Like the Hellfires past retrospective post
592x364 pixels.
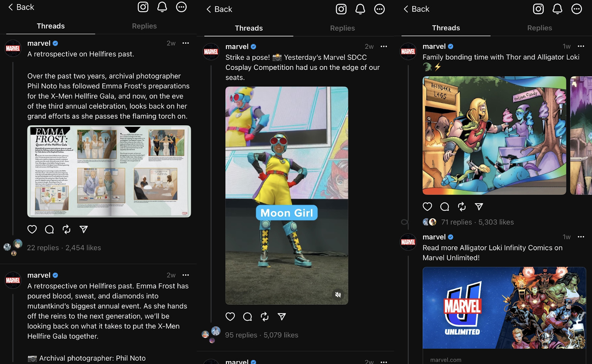coord(32,229)
